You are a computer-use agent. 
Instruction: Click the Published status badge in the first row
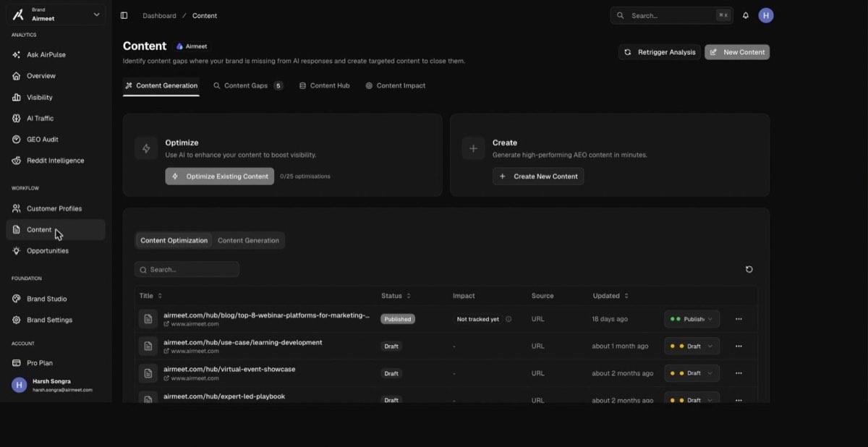[398, 319]
